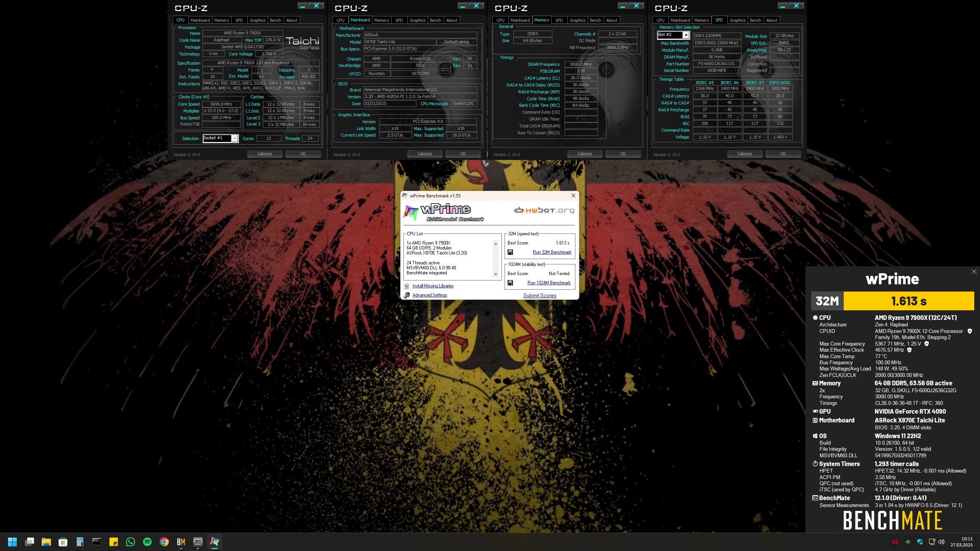Click the NVIDIA tray icon
This screenshot has height=551, width=980.
(908, 542)
